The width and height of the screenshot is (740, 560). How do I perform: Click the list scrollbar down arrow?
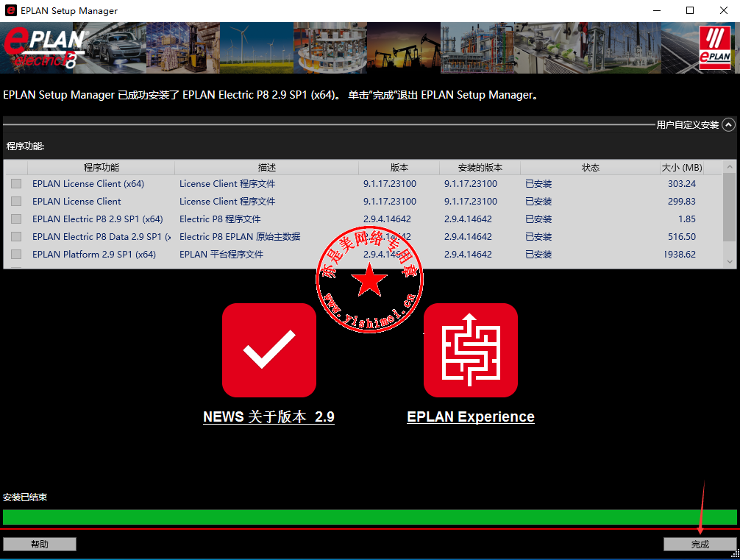pyautogui.click(x=730, y=261)
